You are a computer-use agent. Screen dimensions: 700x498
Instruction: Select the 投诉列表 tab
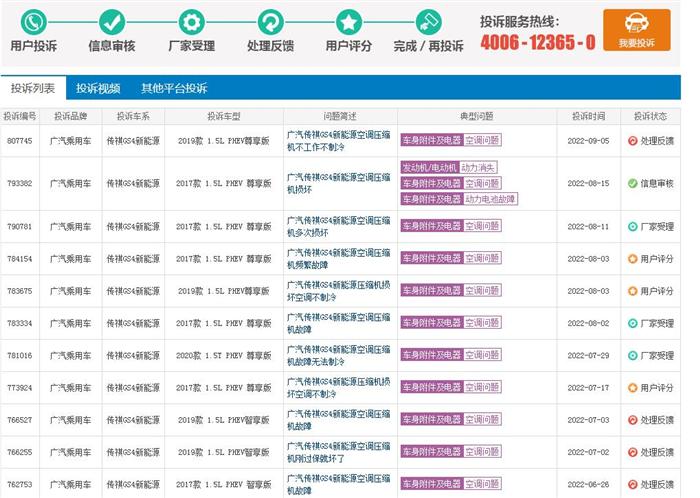click(33, 88)
